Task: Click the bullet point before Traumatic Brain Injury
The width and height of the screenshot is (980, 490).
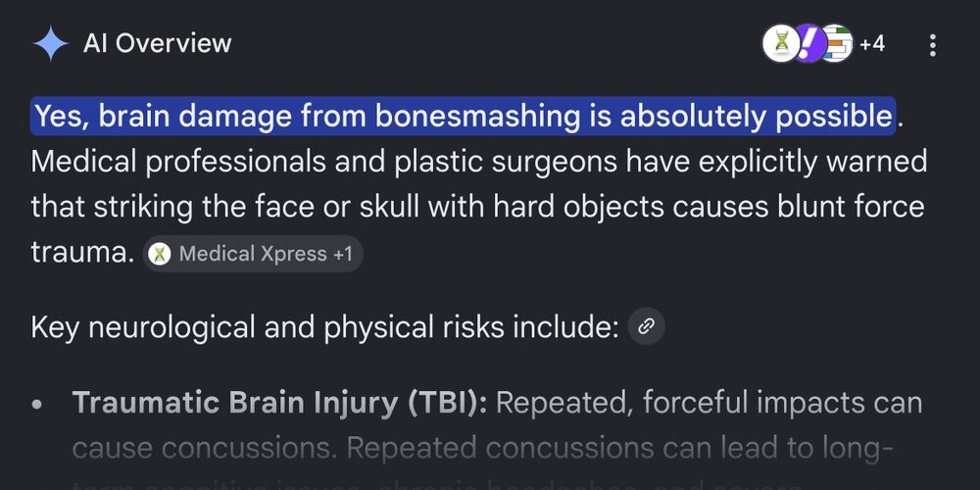Action: 37,405
